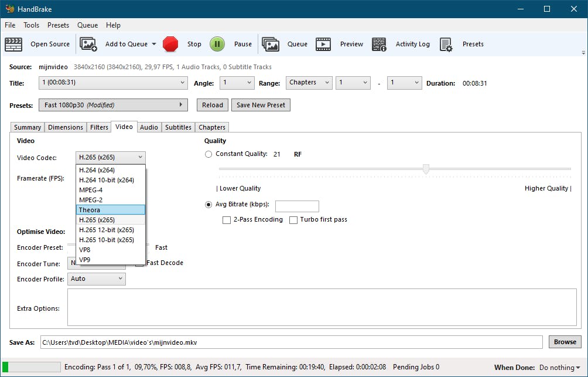Switch to the Audio tab
This screenshot has height=377, width=588.
tap(149, 127)
